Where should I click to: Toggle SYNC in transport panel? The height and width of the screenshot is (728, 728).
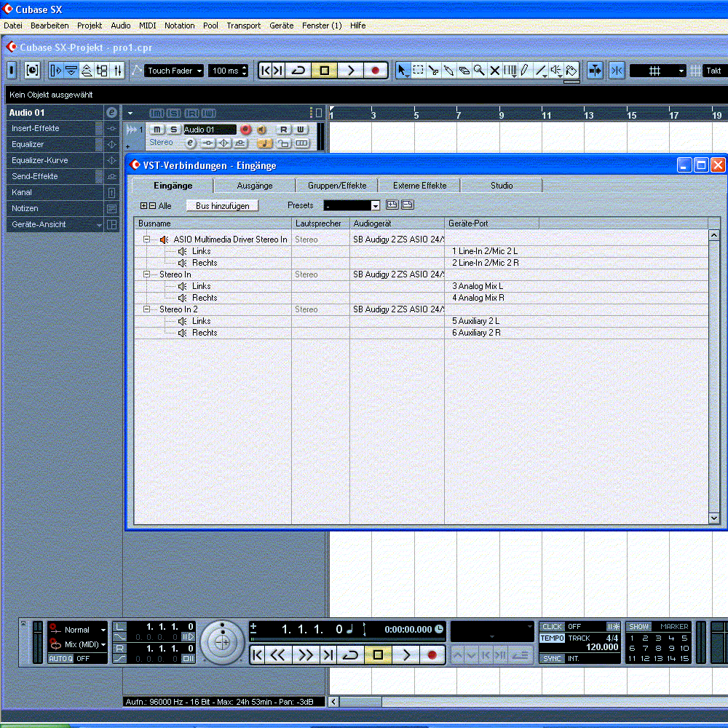coord(552,658)
